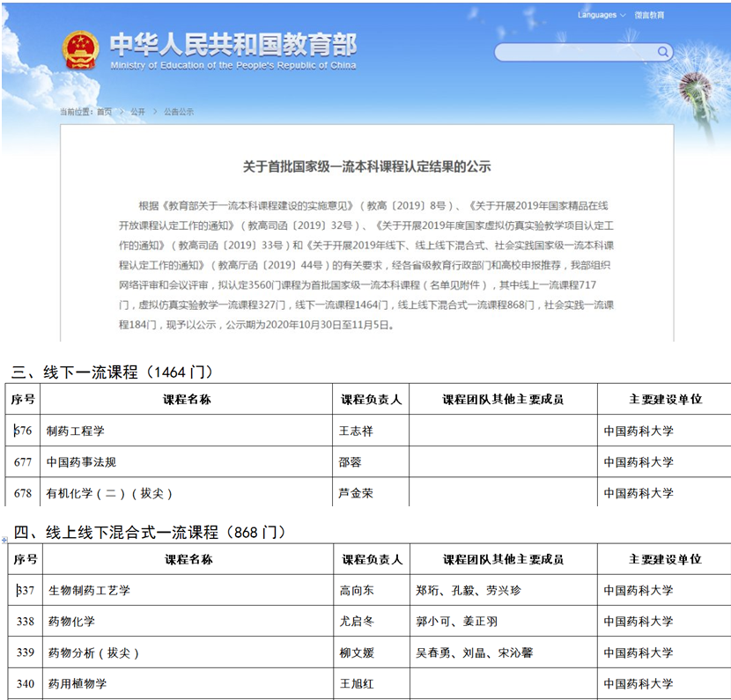Select the 中国药事法规 course cell

click(81, 461)
